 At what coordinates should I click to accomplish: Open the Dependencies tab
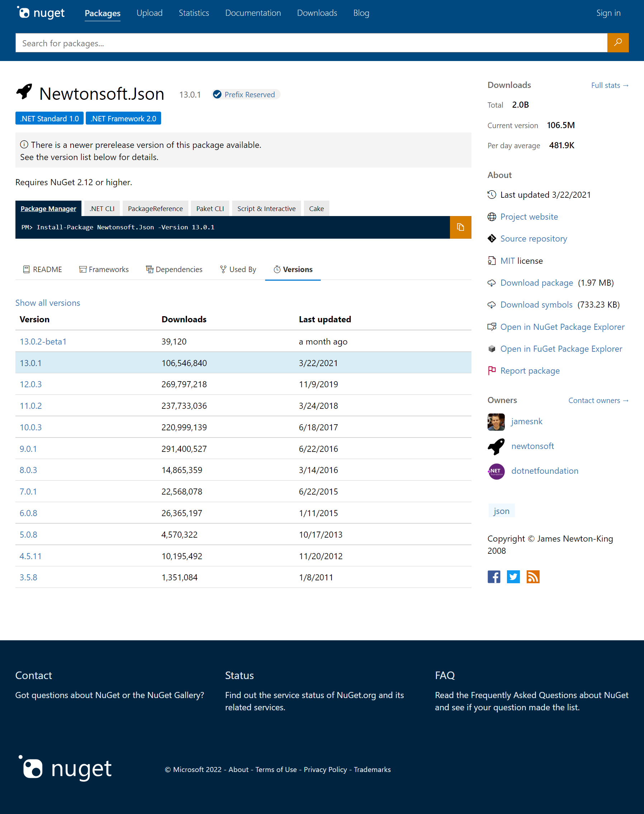pos(174,269)
